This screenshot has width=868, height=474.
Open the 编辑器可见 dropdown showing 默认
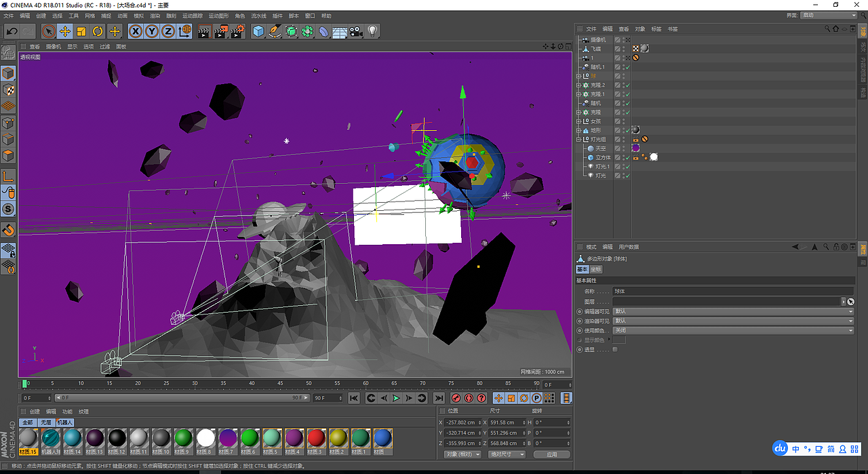point(732,311)
